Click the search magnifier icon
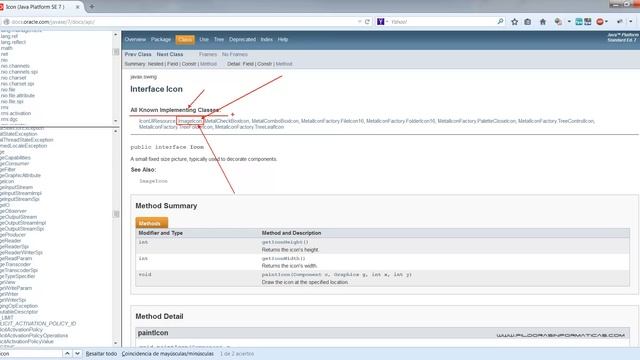The width and height of the screenshot is (640, 360). click(500, 21)
